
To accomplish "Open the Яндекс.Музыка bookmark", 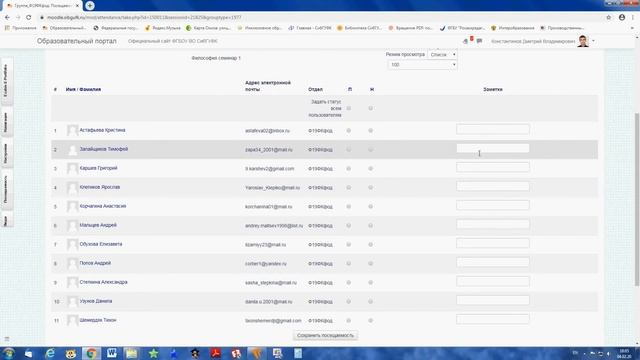I will pyautogui.click(x=162, y=28).
